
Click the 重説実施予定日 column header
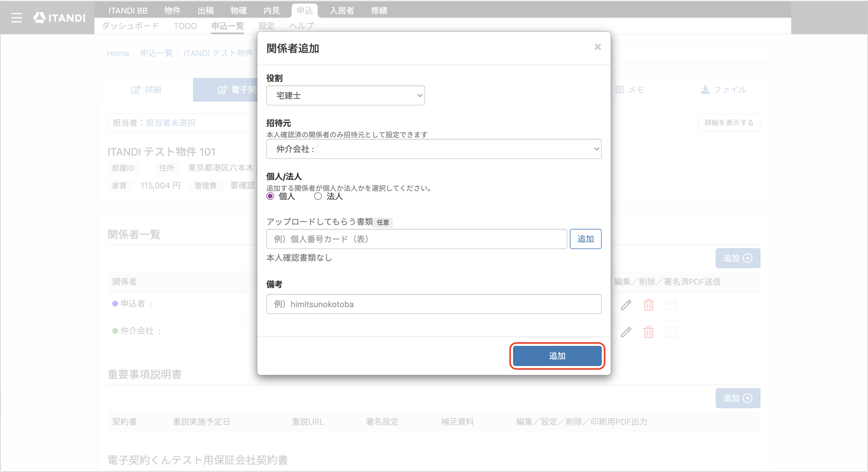pyautogui.click(x=201, y=421)
